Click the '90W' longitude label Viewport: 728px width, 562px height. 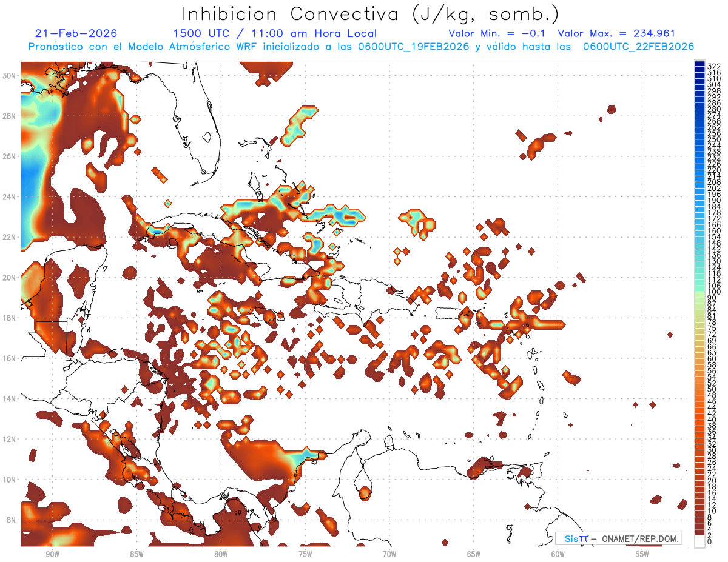point(52,554)
